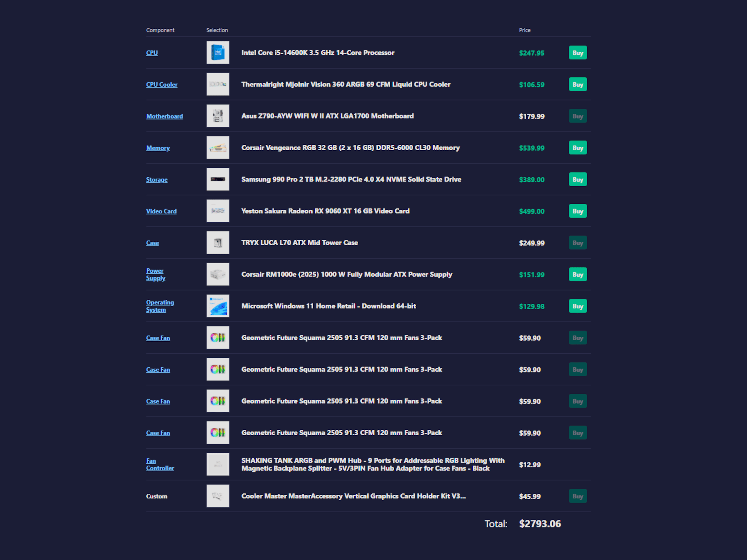The width and height of the screenshot is (747, 560).
Task: Click Buy for the Cooler Master holder kit
Action: (578, 496)
